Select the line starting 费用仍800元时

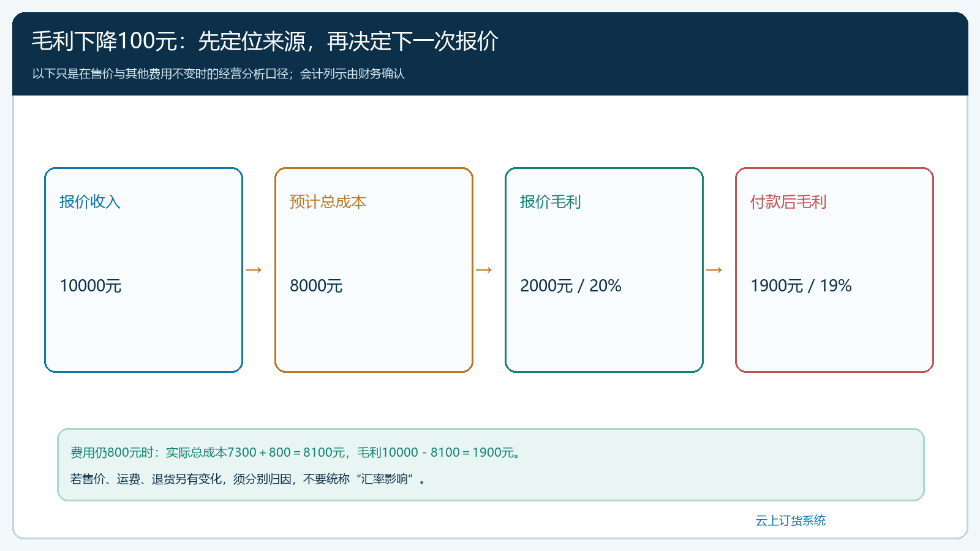(296, 452)
